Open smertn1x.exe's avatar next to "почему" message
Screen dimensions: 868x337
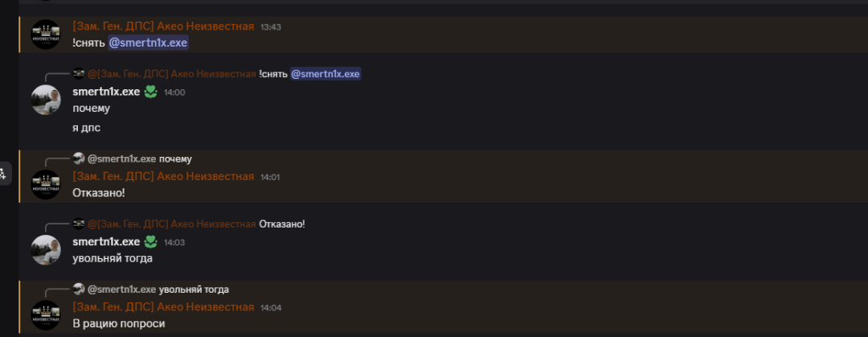tap(45, 100)
